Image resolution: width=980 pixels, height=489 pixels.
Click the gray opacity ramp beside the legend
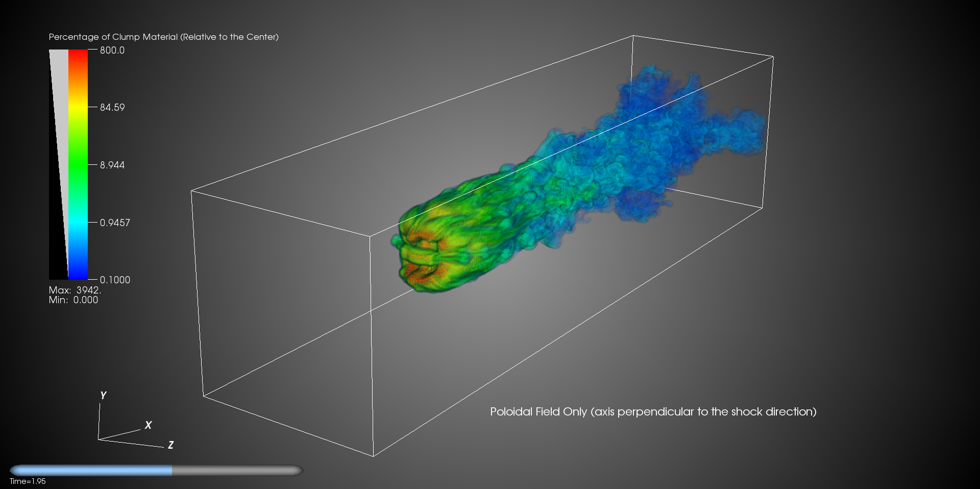pyautogui.click(x=59, y=164)
